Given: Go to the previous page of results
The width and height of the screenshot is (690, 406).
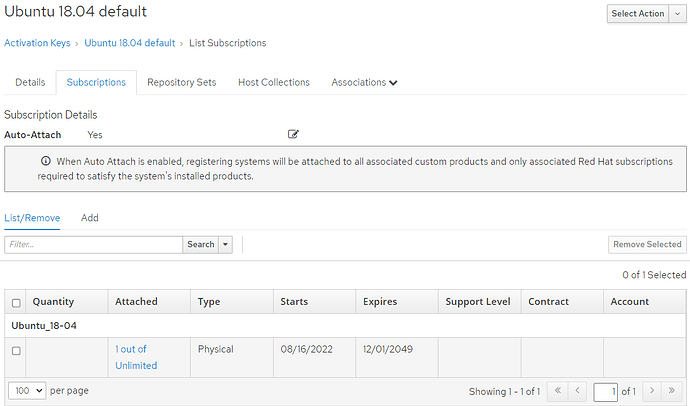Looking at the screenshot, I should coord(577,391).
